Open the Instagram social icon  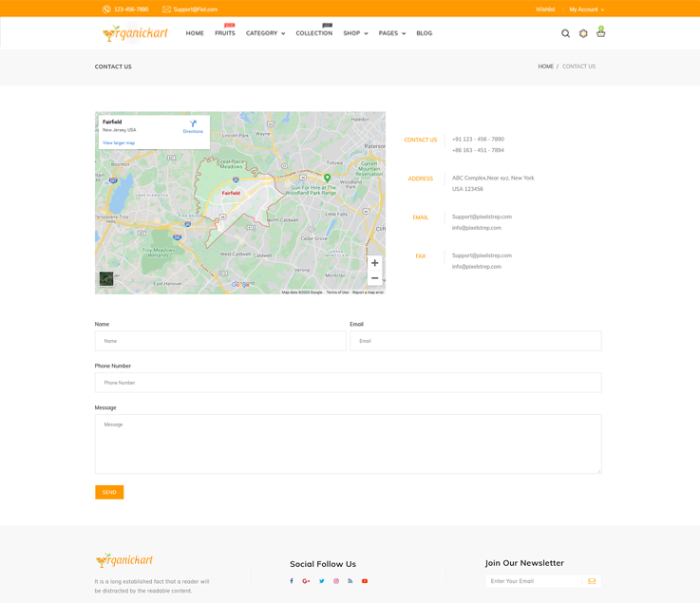click(335, 581)
